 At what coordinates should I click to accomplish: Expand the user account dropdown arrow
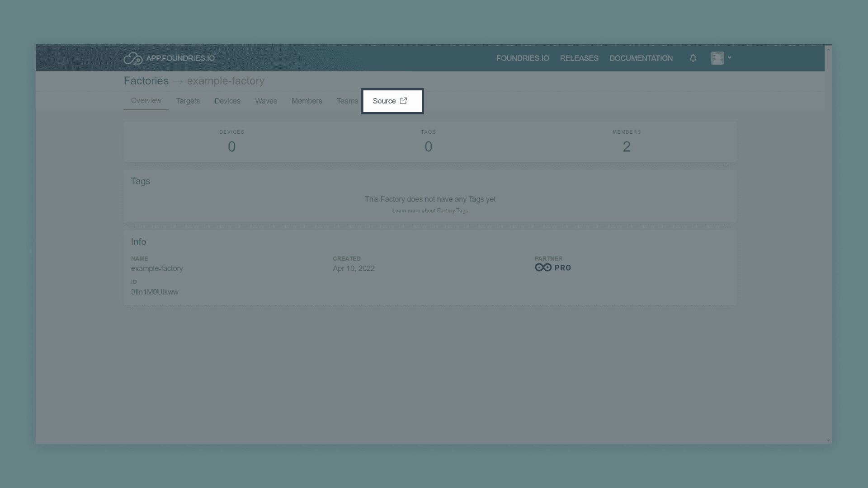pyautogui.click(x=730, y=58)
